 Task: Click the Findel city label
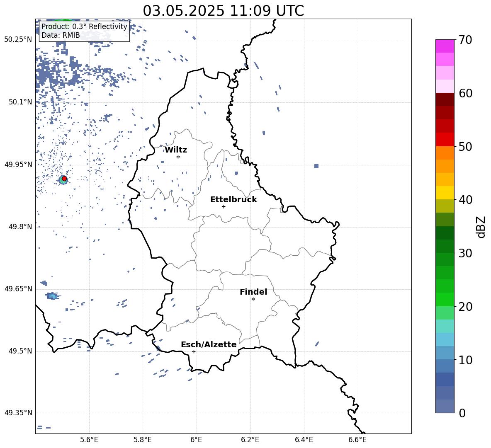tap(253, 292)
